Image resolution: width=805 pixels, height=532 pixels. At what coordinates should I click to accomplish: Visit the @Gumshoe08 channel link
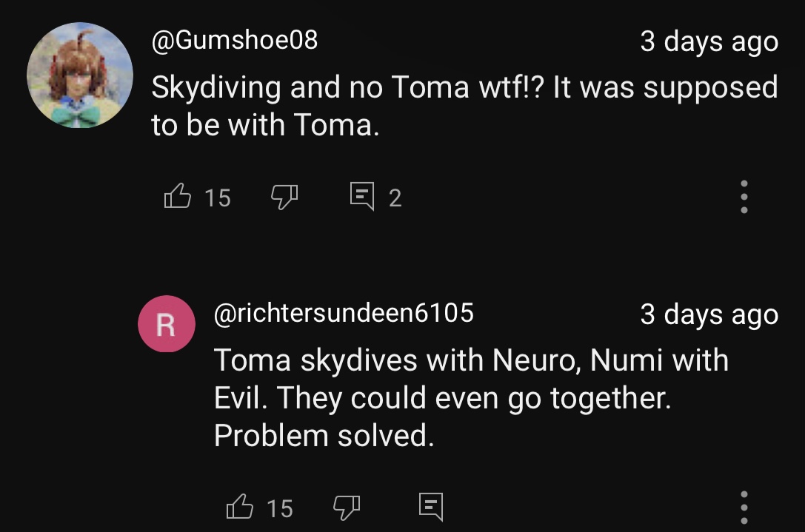[234, 39]
